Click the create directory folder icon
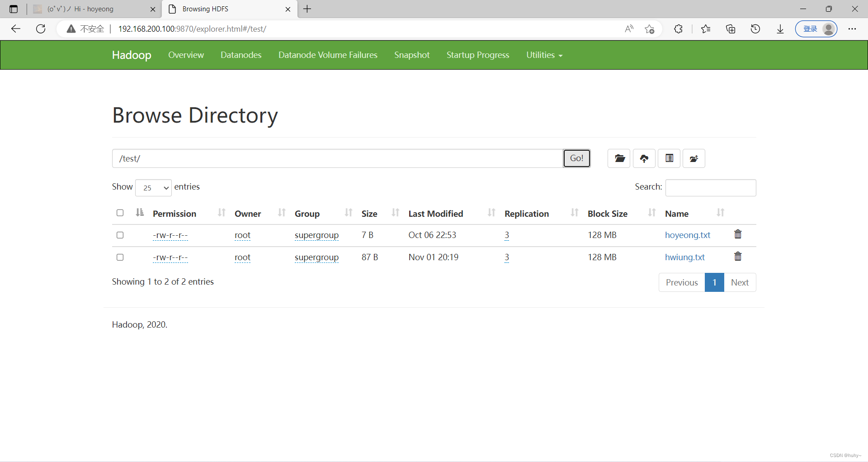This screenshot has height=462, width=868. pos(619,158)
